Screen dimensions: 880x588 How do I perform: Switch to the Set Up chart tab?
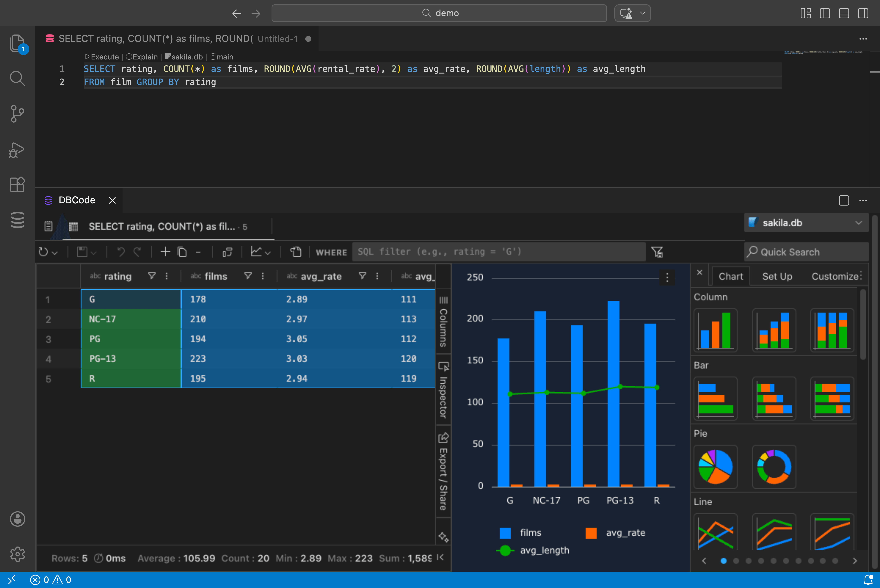coord(777,276)
